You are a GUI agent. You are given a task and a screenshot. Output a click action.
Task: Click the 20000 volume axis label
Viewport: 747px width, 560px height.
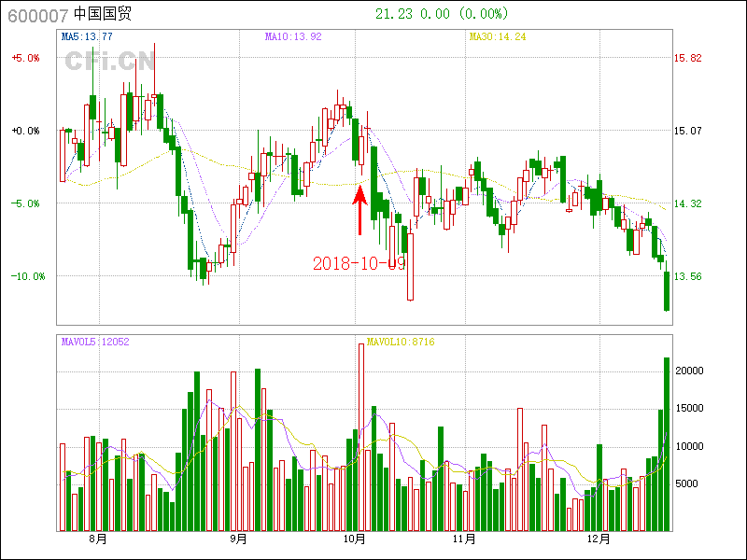[x=689, y=371]
